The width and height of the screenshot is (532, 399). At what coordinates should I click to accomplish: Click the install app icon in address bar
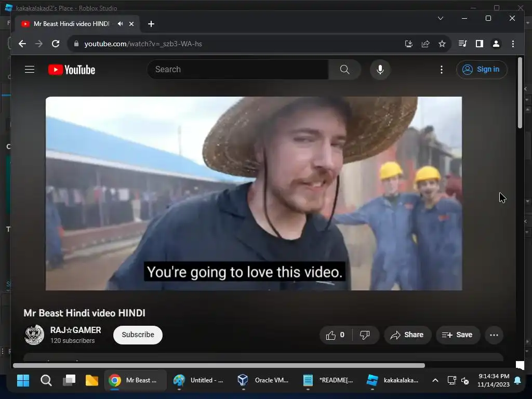(408, 44)
